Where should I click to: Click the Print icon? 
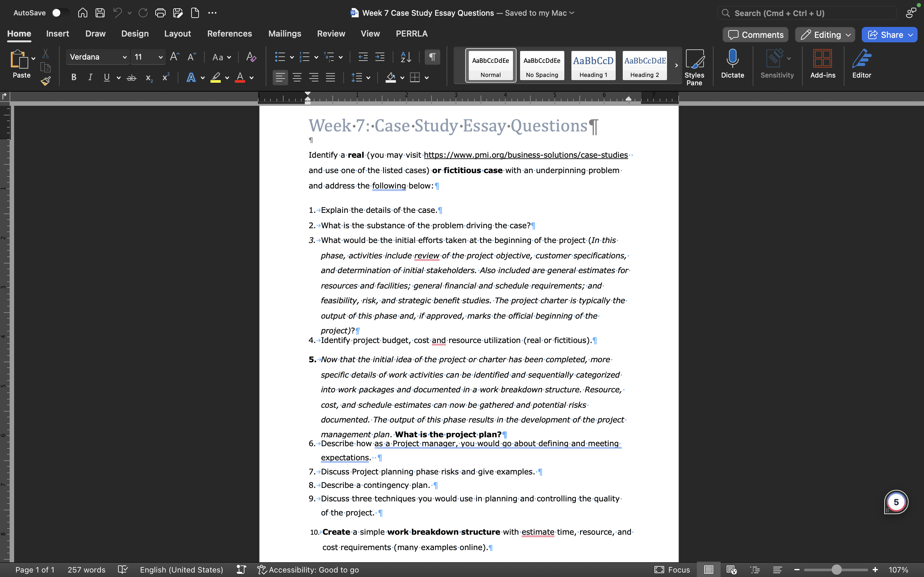click(x=160, y=13)
